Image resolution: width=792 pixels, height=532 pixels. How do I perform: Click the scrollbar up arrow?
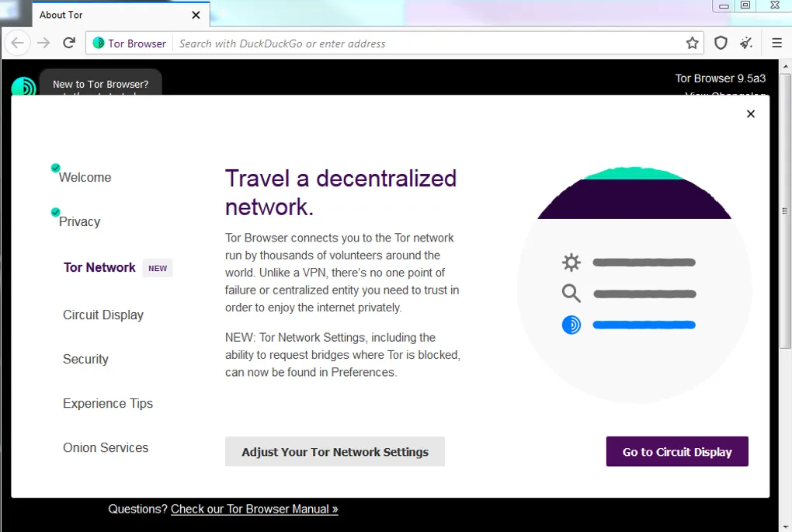pyautogui.click(x=785, y=66)
